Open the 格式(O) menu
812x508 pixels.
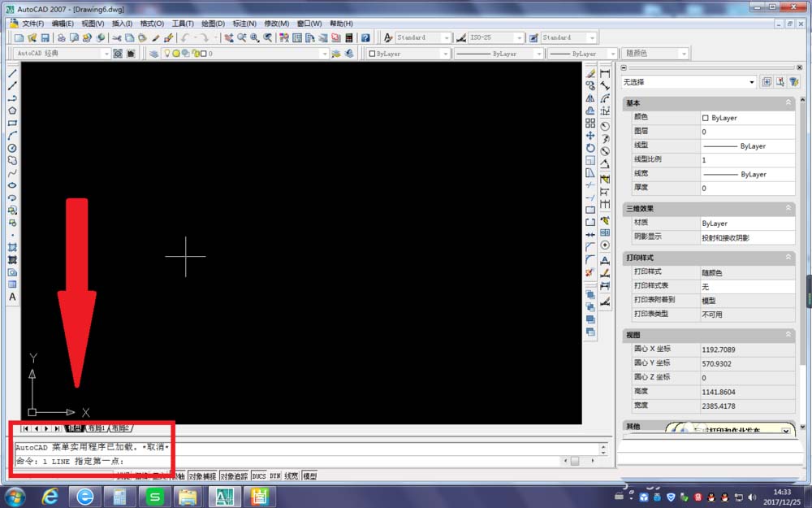(152, 24)
